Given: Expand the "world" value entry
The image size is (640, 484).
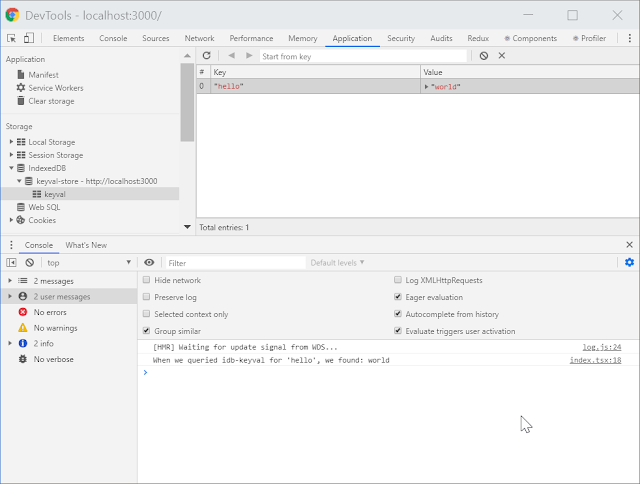Looking at the screenshot, I should [426, 87].
